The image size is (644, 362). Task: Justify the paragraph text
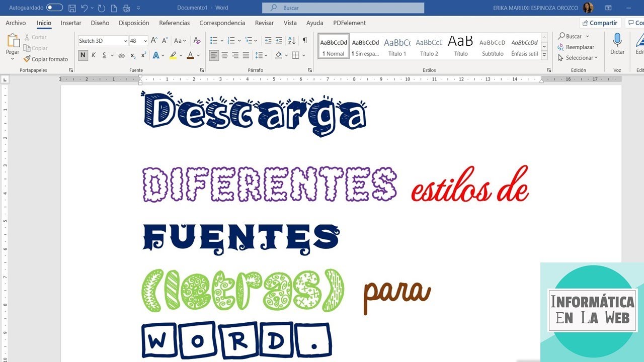[246, 55]
